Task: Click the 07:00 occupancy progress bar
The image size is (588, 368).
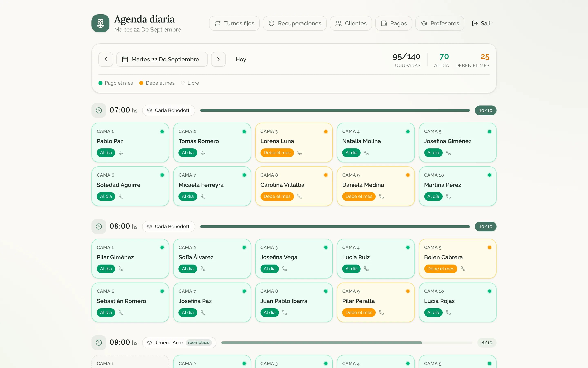Action: pyautogui.click(x=335, y=110)
